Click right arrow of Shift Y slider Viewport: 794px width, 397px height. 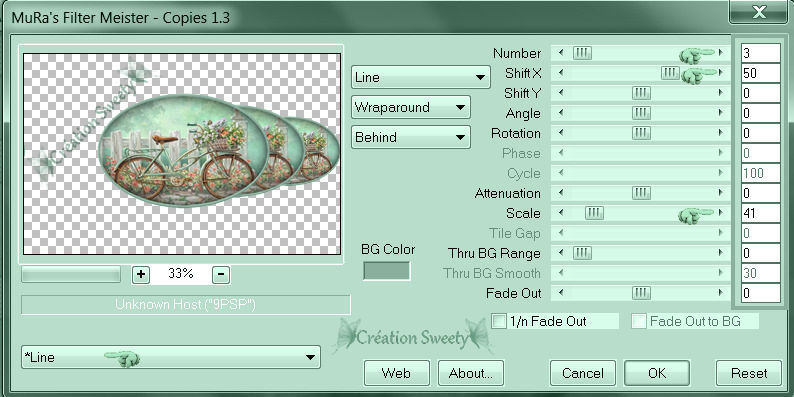(721, 93)
